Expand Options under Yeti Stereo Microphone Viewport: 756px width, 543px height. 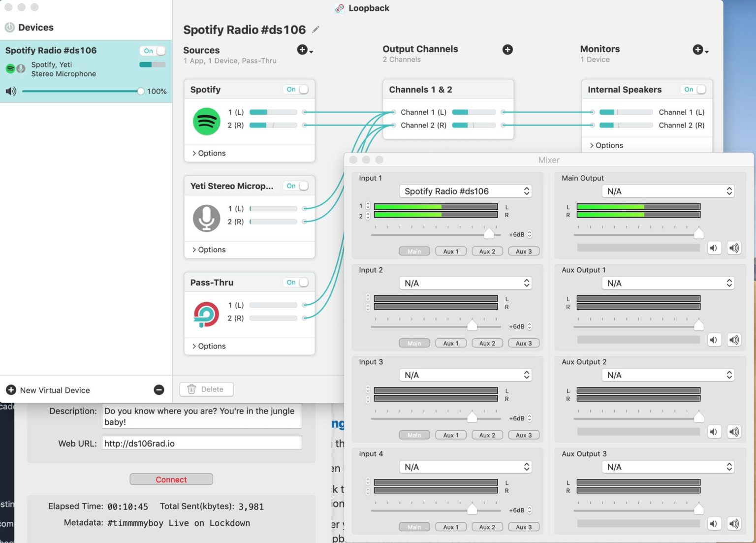pyautogui.click(x=209, y=250)
